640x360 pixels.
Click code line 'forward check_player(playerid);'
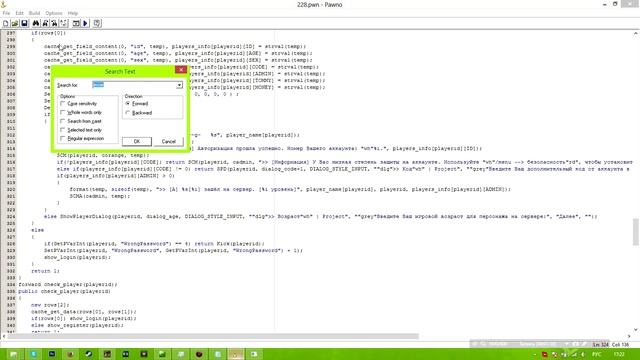68,284
